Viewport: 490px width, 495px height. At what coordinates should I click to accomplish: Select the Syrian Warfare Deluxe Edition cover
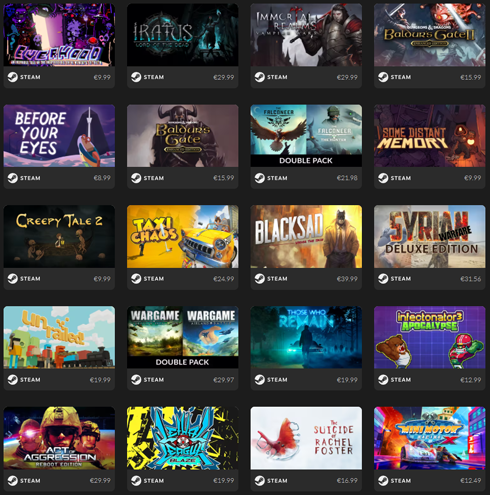click(429, 236)
